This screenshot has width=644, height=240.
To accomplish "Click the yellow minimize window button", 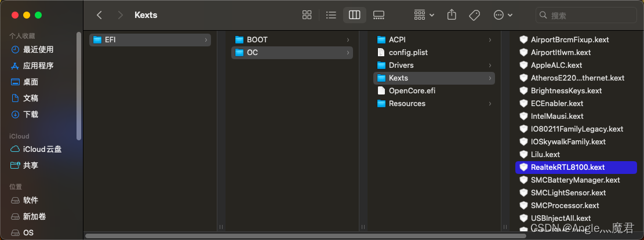I will coord(27,15).
